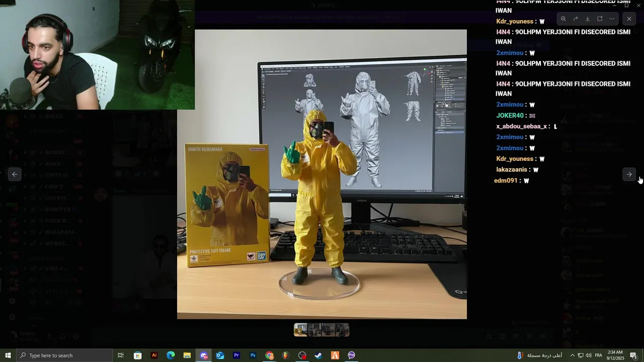Open the Windows Start menu
Viewport: 644px width, 362px height.
pyautogui.click(x=8, y=355)
